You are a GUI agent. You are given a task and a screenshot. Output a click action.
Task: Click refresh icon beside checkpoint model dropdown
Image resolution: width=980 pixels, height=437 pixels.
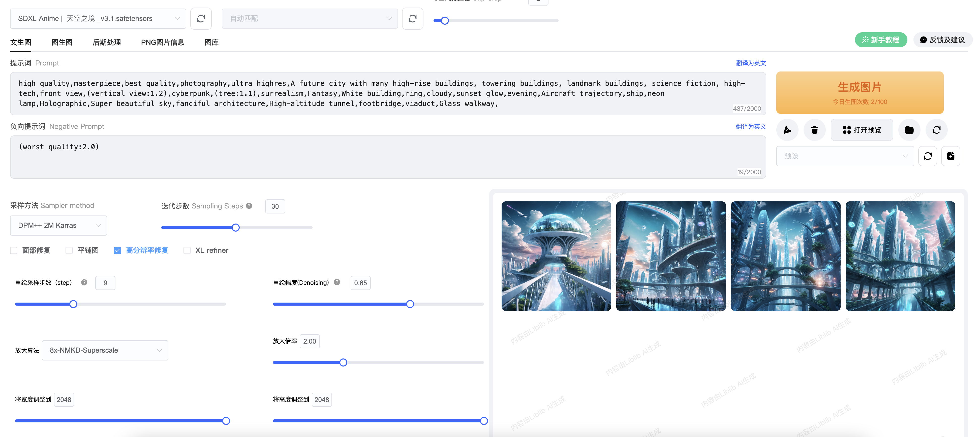(200, 19)
